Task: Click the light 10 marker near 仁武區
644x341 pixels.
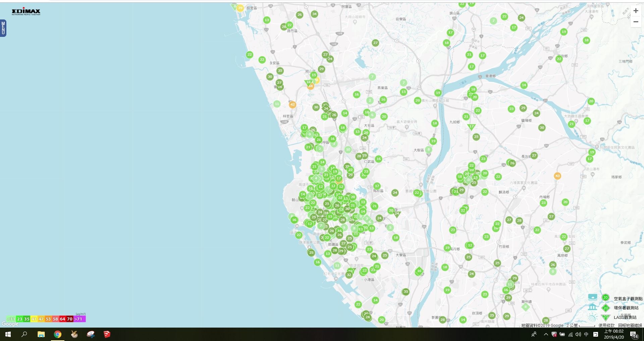Action: (x=348, y=150)
